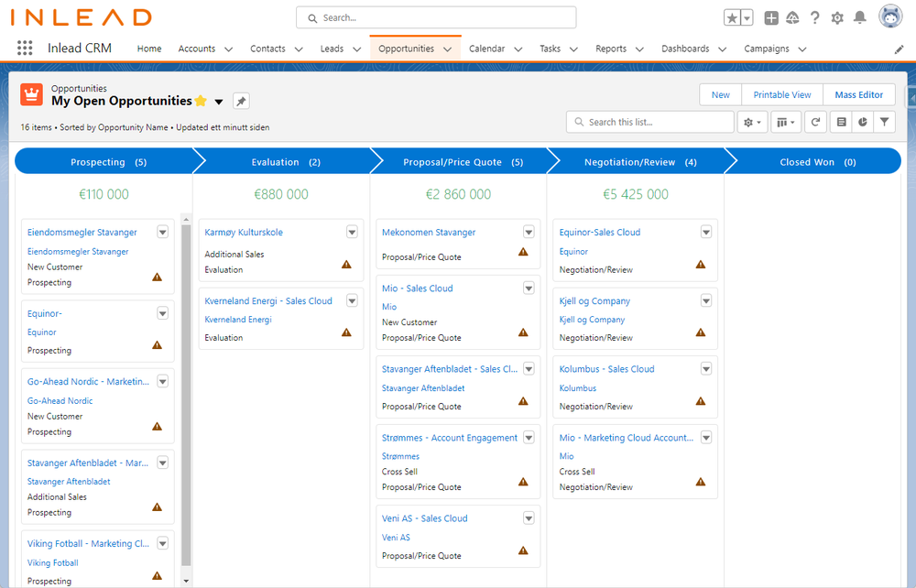Image resolution: width=916 pixels, height=588 pixels.
Task: Click the warning icon on Equinor-Sales Cloud card
Action: (x=701, y=265)
